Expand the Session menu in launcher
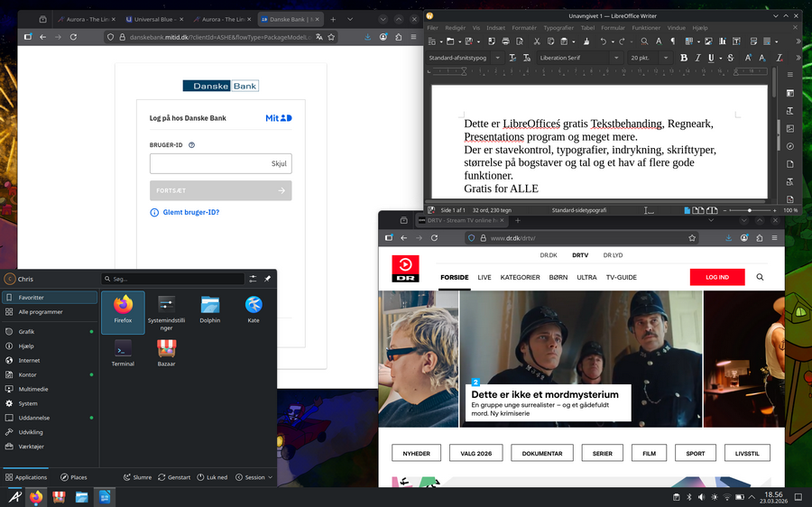This screenshot has width=812, height=507. tap(256, 477)
